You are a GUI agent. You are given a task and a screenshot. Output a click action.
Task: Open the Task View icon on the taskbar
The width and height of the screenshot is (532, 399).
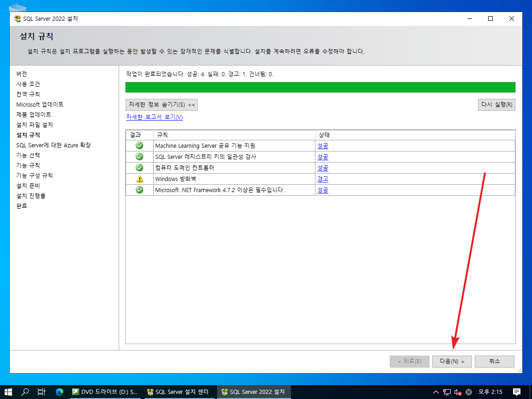[x=42, y=392]
